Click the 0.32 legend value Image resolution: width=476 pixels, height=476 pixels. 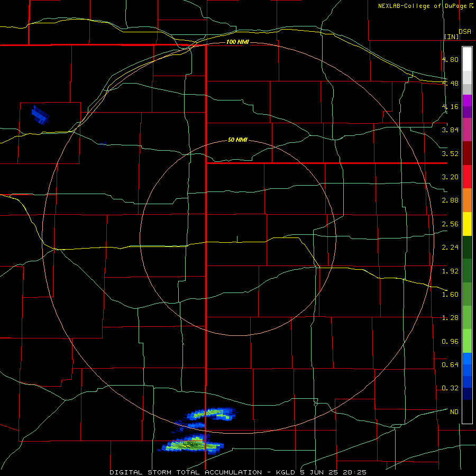[450, 388]
